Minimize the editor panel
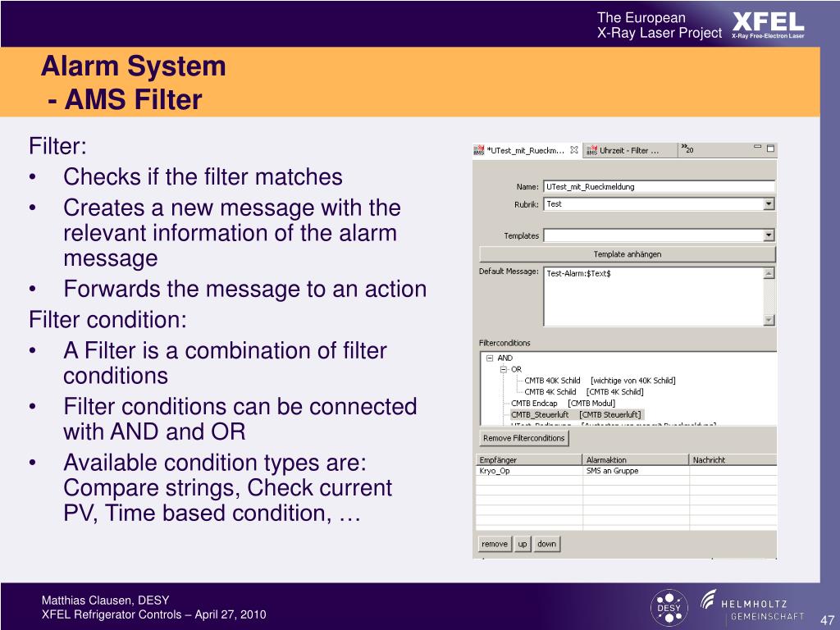 point(757,147)
